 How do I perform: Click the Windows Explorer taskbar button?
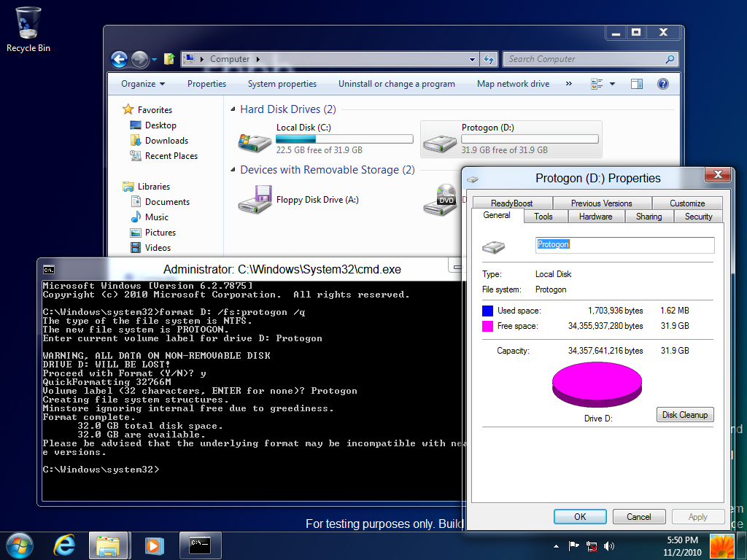(x=108, y=545)
